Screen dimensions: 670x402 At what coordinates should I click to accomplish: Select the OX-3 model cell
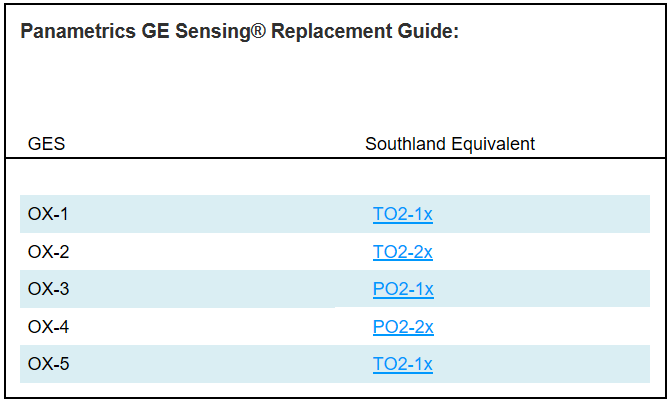tap(48, 289)
